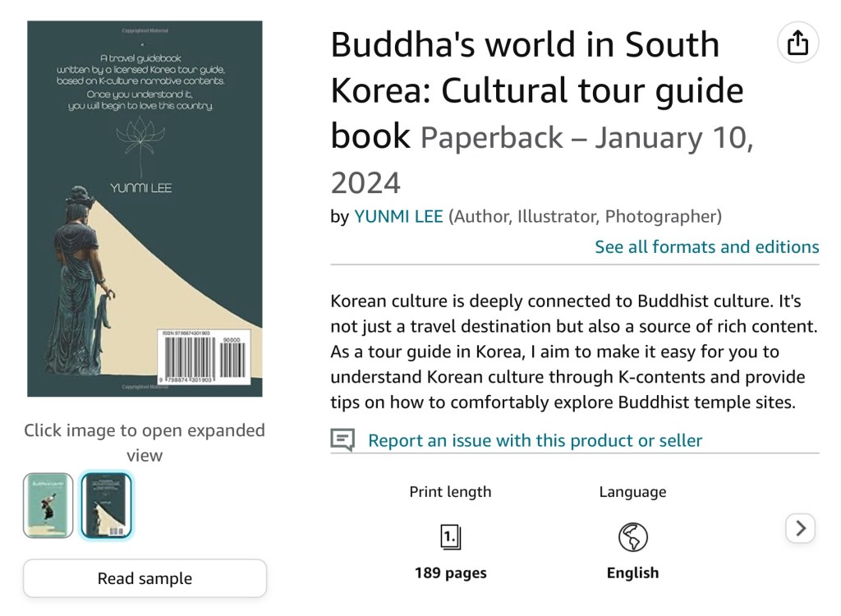Click the report issue speech bubble icon

[342, 440]
